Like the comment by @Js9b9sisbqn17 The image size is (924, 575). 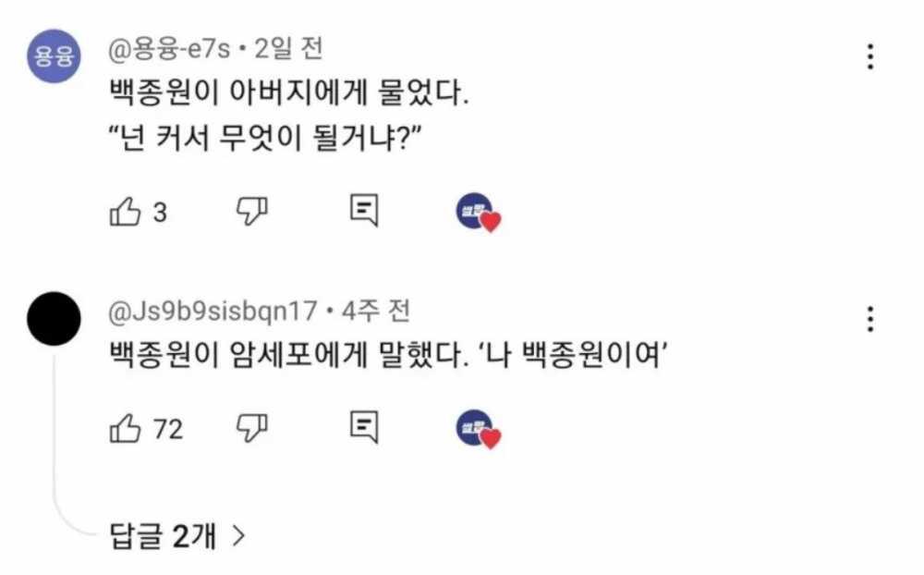125,428
